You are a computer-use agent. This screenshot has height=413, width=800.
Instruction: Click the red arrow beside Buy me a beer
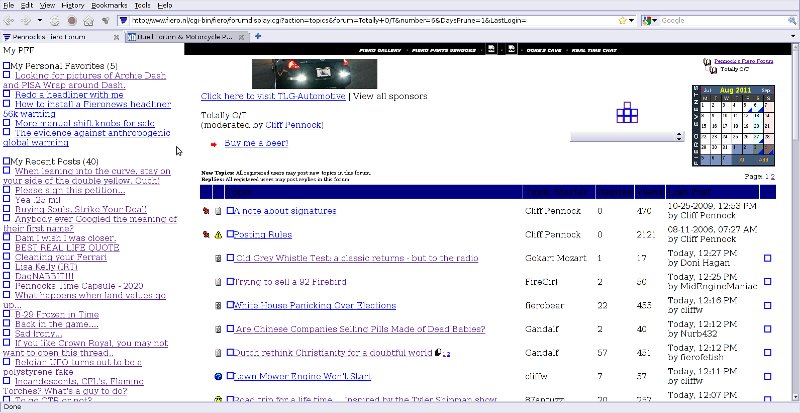[x=214, y=144]
